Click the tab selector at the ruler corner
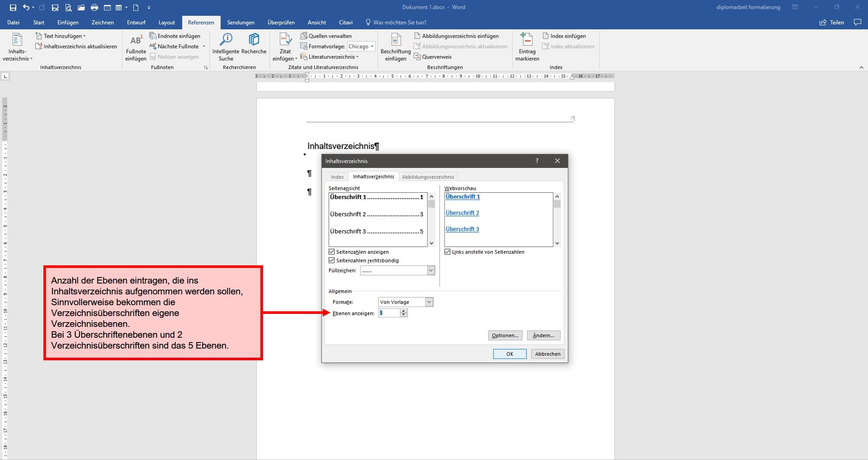The width and height of the screenshot is (868, 460). point(5,76)
